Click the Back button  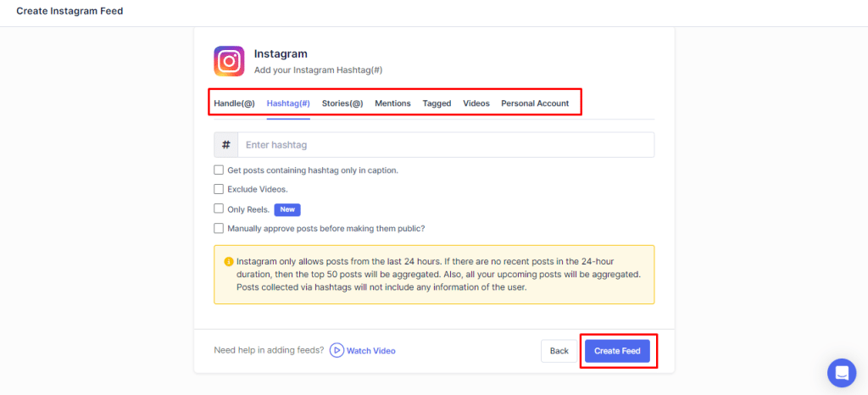(559, 351)
